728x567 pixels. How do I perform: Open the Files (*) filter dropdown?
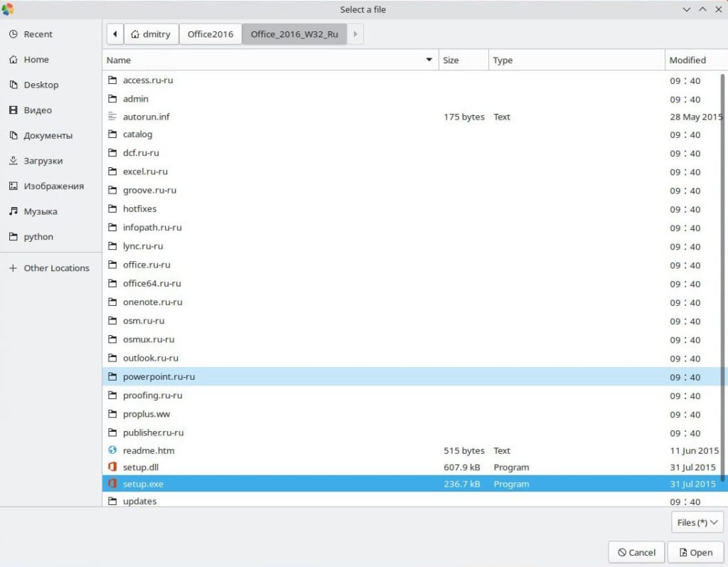click(x=697, y=522)
